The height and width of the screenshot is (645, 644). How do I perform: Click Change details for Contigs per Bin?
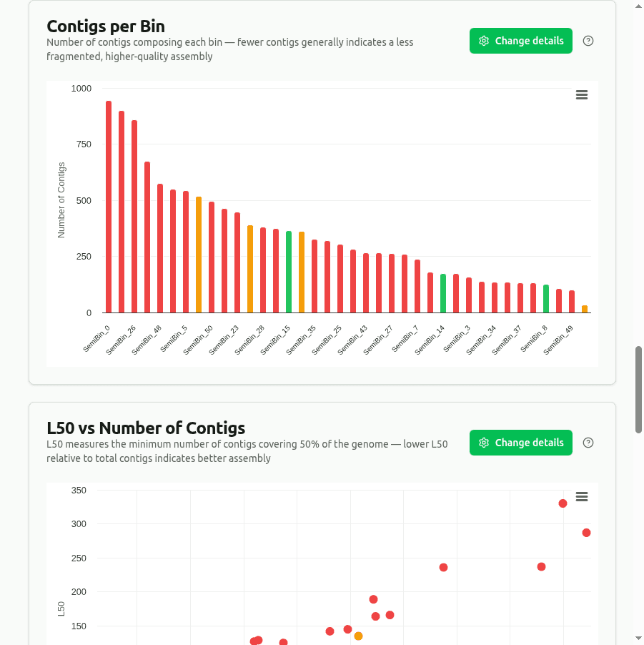(521, 41)
